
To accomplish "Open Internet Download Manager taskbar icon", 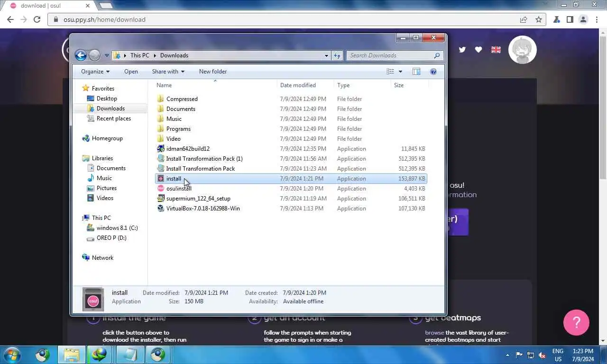I will tap(100, 355).
